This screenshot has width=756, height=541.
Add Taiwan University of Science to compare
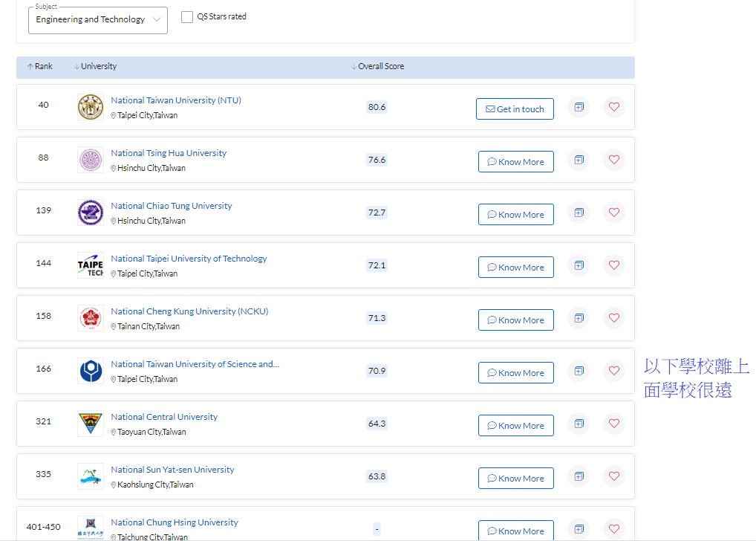point(579,371)
